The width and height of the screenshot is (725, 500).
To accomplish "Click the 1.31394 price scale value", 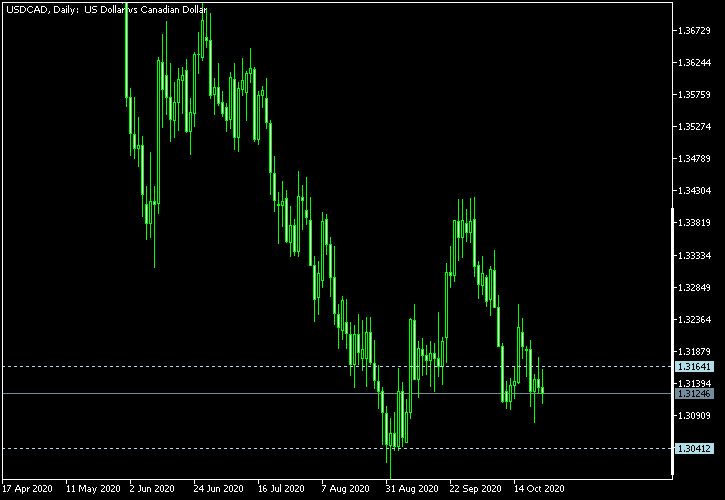I will point(694,383).
